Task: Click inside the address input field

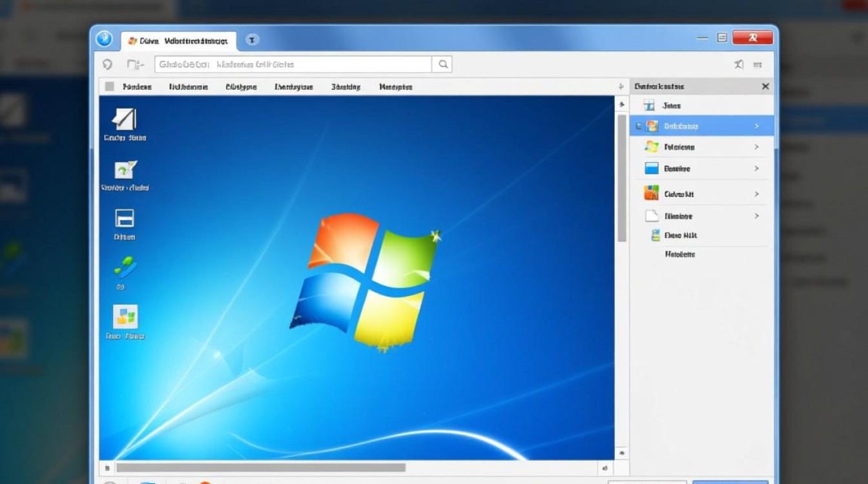Action: (x=293, y=65)
